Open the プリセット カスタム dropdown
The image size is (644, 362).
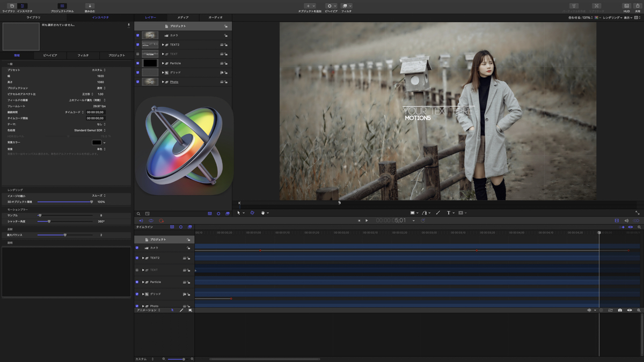point(98,70)
